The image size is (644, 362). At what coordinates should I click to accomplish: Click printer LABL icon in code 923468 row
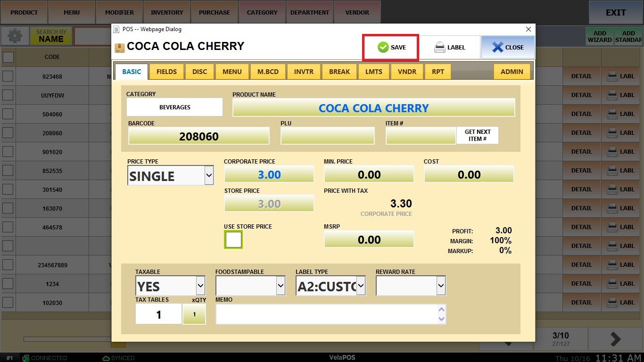point(621,76)
